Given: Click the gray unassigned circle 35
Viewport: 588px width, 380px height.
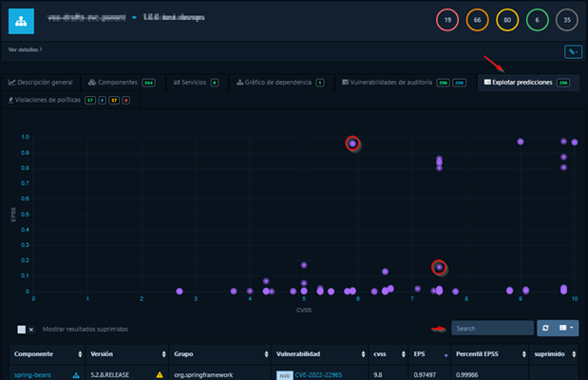Looking at the screenshot, I should click(564, 19).
